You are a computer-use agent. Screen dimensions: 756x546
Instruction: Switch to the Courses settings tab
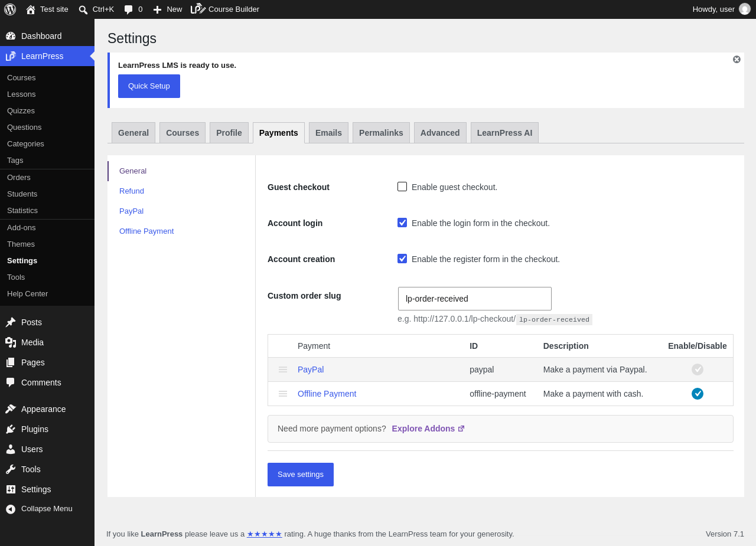point(183,133)
